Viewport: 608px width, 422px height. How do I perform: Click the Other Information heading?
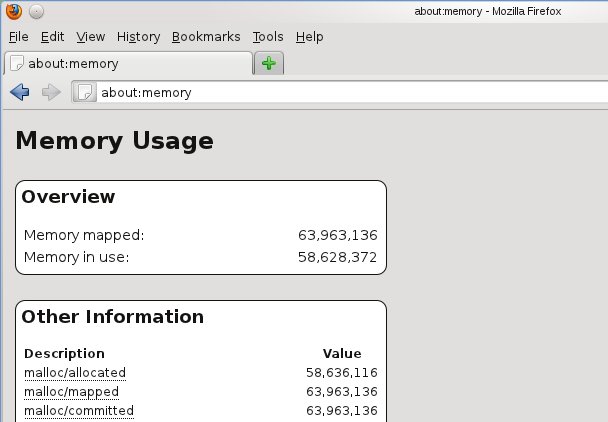[112, 316]
